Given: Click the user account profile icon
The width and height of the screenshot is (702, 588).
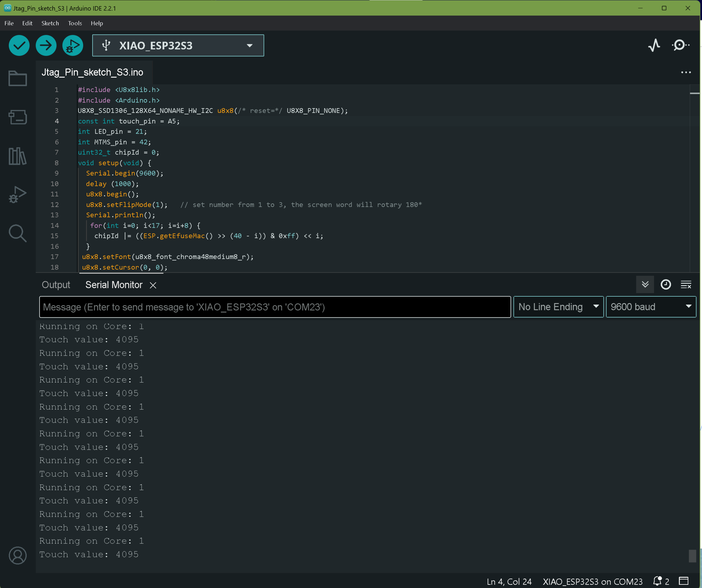Looking at the screenshot, I should tap(18, 555).
